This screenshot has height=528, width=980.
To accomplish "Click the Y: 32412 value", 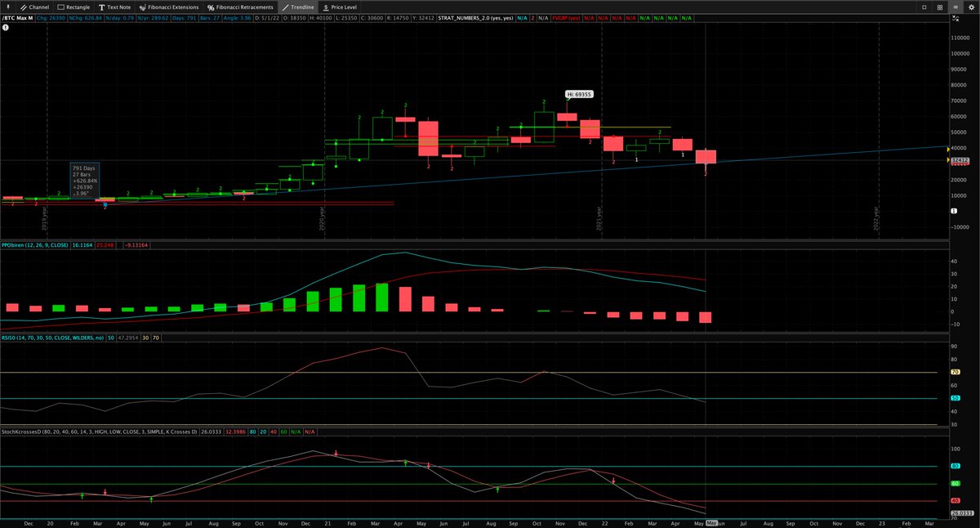I will (425, 17).
